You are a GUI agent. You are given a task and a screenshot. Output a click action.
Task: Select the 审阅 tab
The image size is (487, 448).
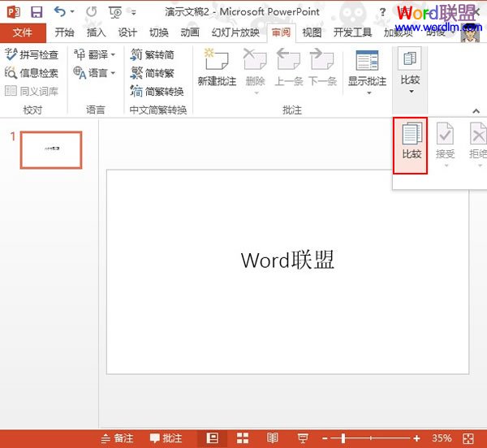281,32
